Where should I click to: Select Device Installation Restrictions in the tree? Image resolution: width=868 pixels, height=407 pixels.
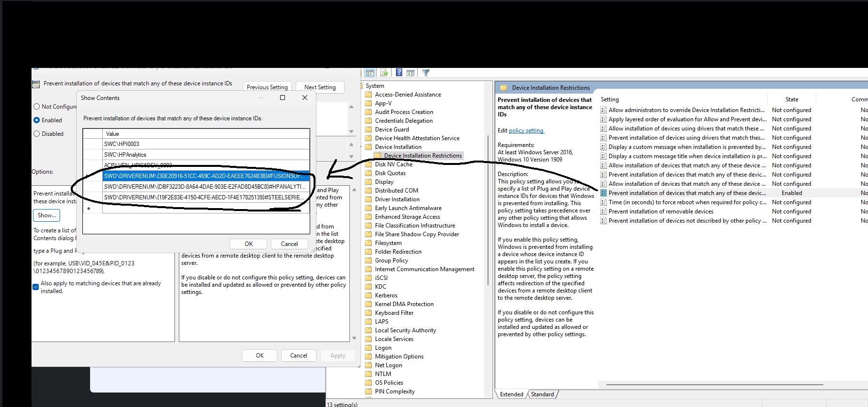tap(423, 156)
